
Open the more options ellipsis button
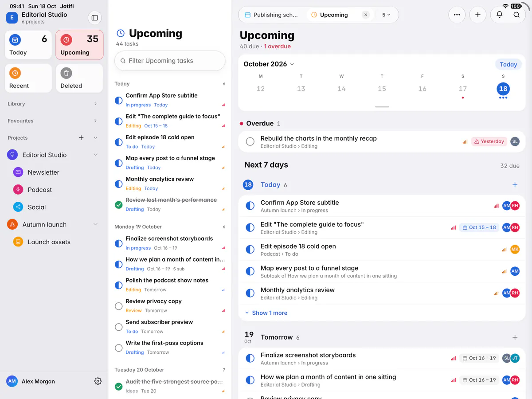[457, 15]
